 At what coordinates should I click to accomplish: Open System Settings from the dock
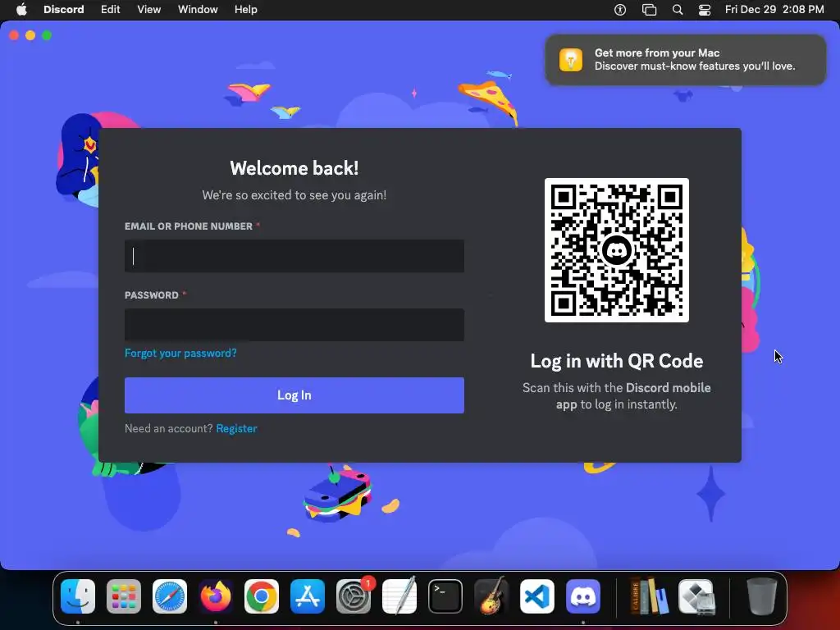[x=354, y=596]
